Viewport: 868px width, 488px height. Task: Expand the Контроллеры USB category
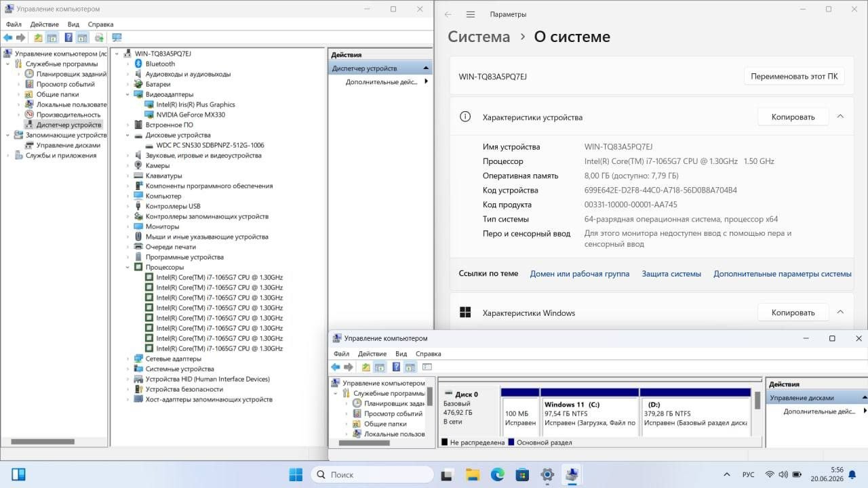pyautogui.click(x=127, y=206)
